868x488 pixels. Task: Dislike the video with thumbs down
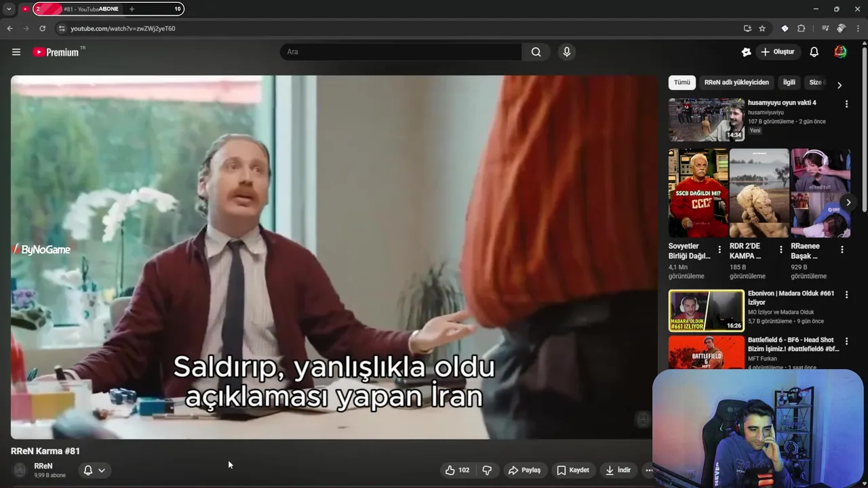click(487, 470)
